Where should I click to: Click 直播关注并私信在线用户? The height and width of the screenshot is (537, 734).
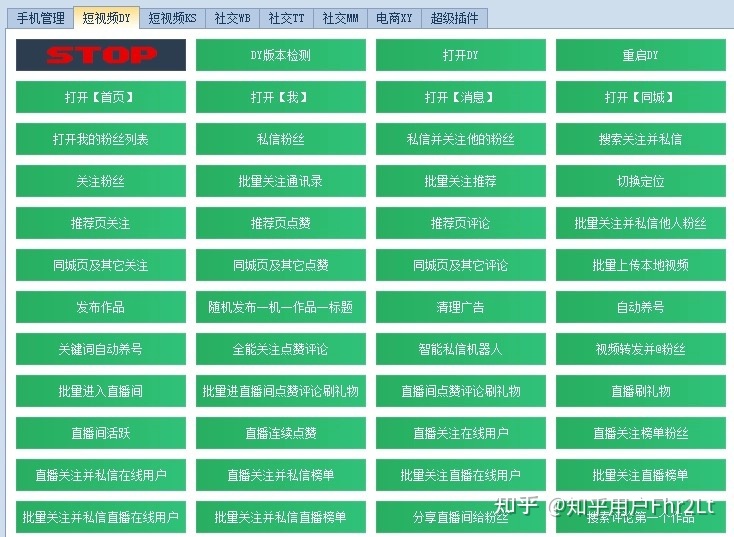[x=101, y=475]
